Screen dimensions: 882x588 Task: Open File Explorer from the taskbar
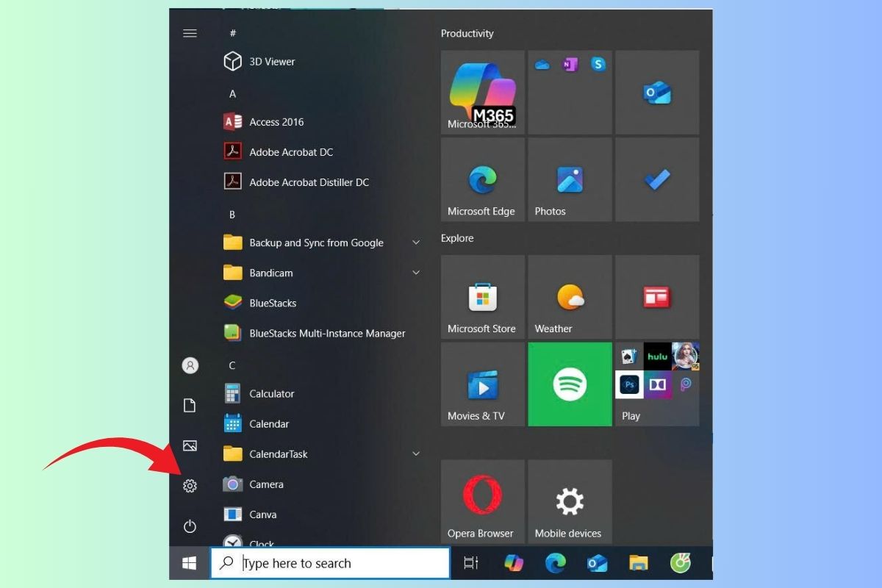point(639,563)
